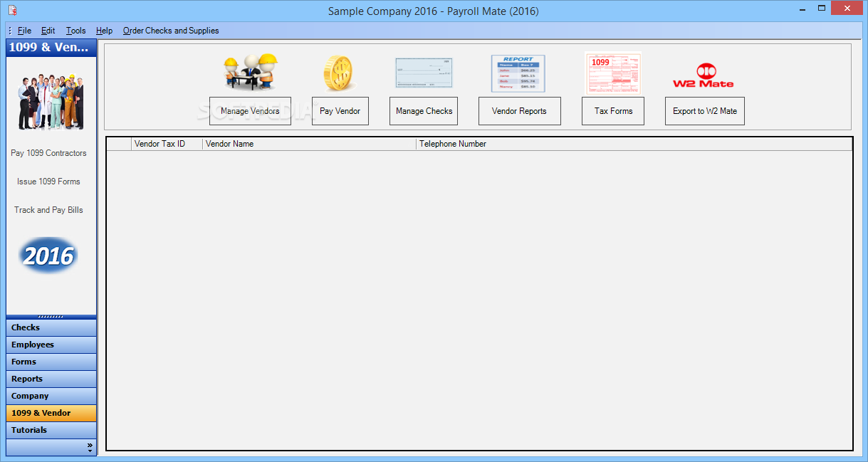Select the 1099 & Vendor section
Image resolution: width=868 pixels, height=462 pixels.
51,413
